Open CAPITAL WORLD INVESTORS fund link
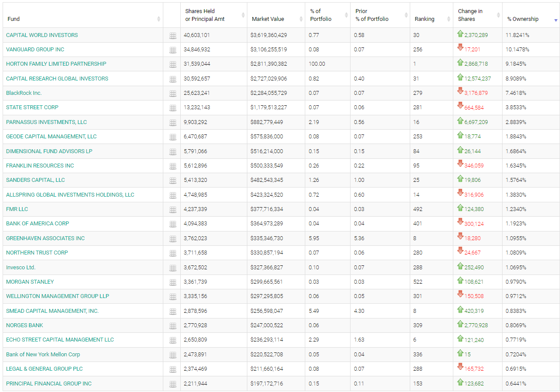 pos(42,35)
